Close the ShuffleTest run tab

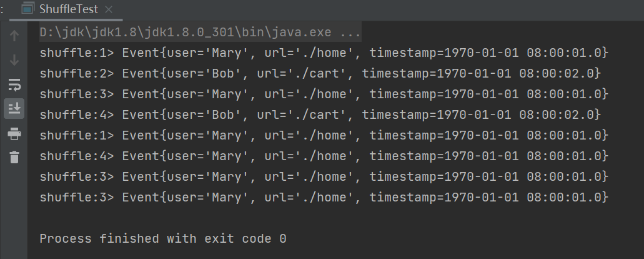(x=109, y=9)
